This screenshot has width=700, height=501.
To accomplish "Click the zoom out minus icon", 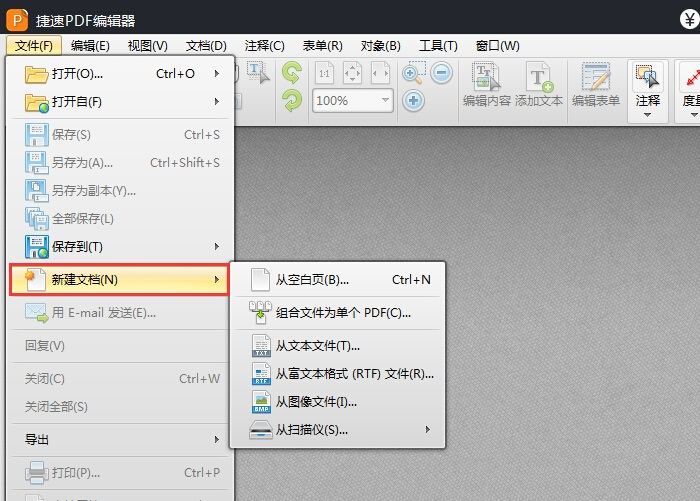I will tap(442, 73).
